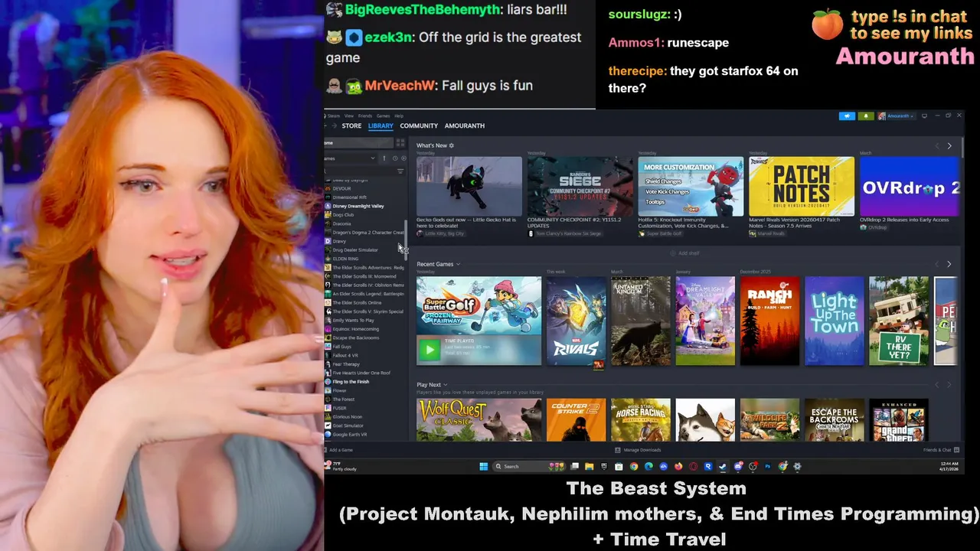This screenshot has height=551, width=980.
Task: Select ELDEN RING in the library list
Action: (345, 259)
